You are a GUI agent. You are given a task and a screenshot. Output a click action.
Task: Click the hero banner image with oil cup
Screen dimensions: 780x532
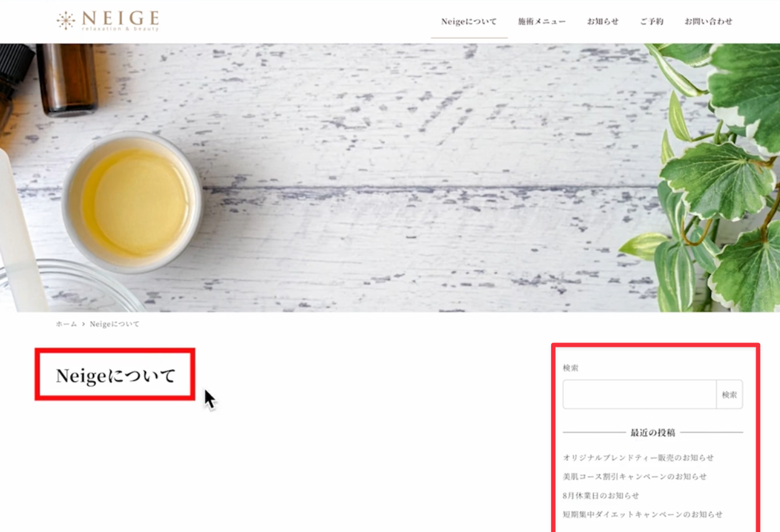click(x=390, y=178)
